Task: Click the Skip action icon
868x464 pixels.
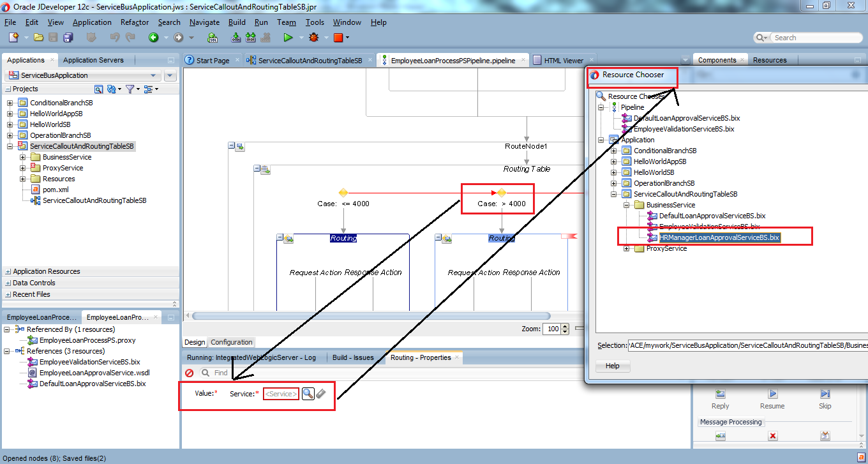Action: 825,394
